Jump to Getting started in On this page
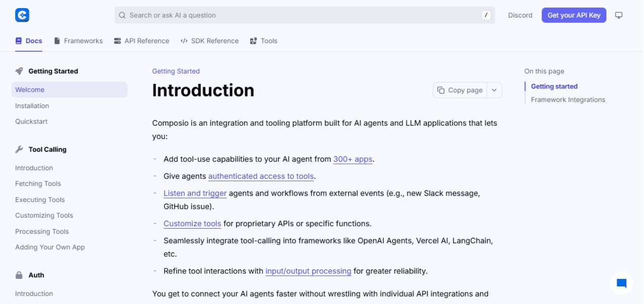The image size is (644, 304). point(554,86)
